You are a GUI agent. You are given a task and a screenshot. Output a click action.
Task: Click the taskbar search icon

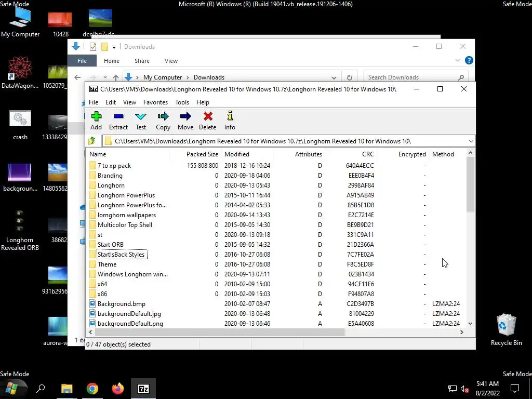pyautogui.click(x=41, y=389)
